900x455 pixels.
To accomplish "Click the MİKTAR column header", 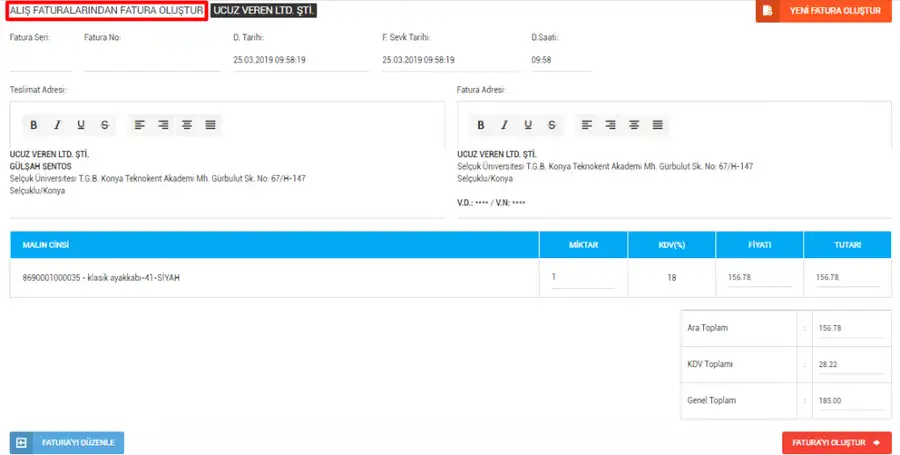I will point(583,245).
